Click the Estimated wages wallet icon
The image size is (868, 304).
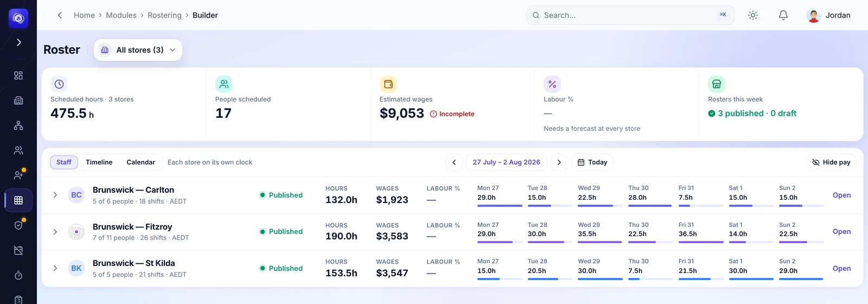coord(388,84)
